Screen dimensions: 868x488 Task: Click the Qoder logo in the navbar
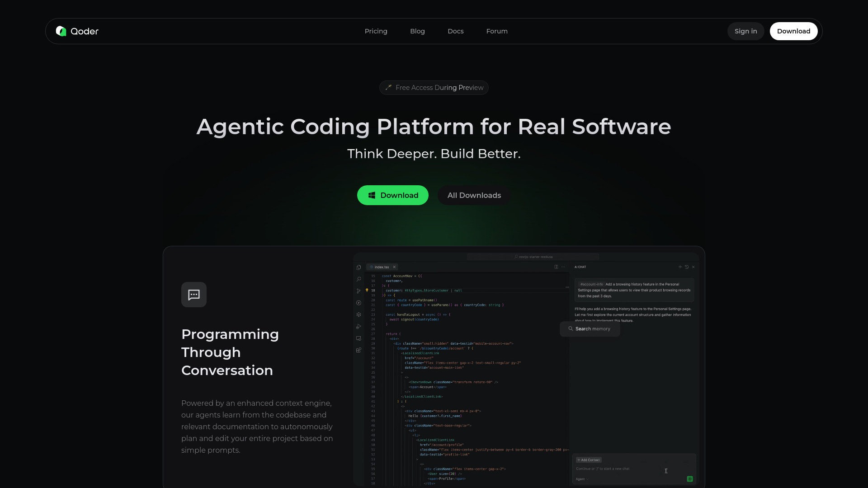tap(76, 31)
